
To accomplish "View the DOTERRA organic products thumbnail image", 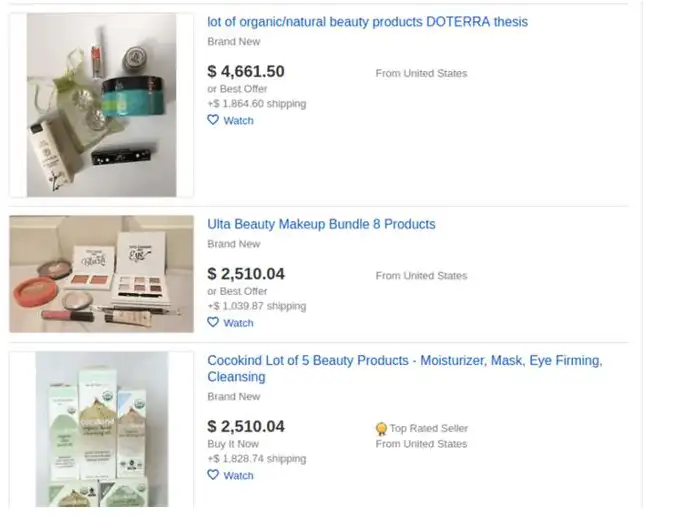I will [x=101, y=105].
